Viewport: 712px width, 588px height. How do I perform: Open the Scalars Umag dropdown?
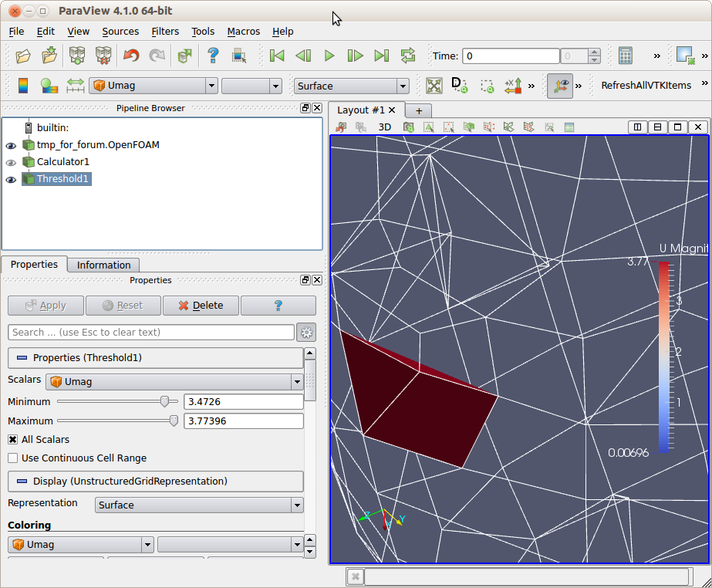[x=174, y=382]
